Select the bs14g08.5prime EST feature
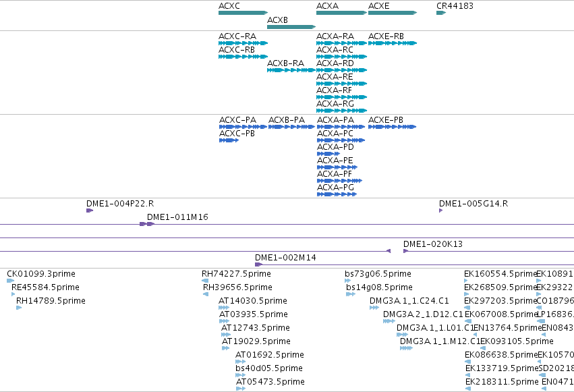The height and width of the screenshot is (392, 574). (351, 294)
